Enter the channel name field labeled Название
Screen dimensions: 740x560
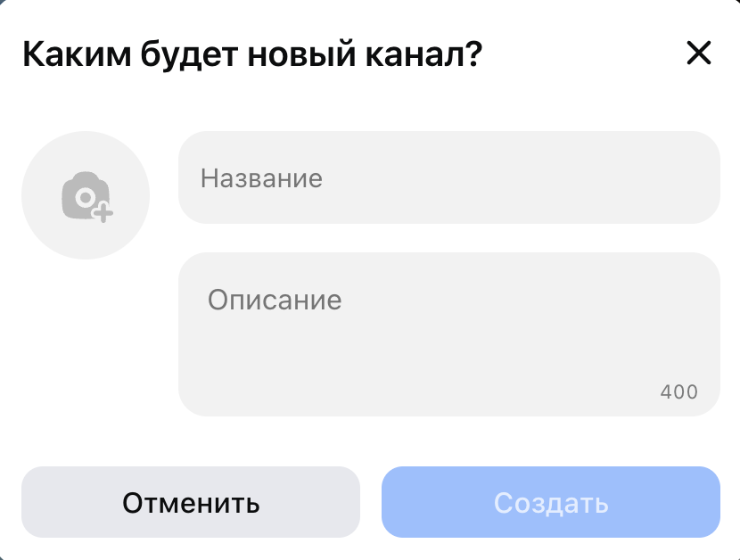(448, 177)
